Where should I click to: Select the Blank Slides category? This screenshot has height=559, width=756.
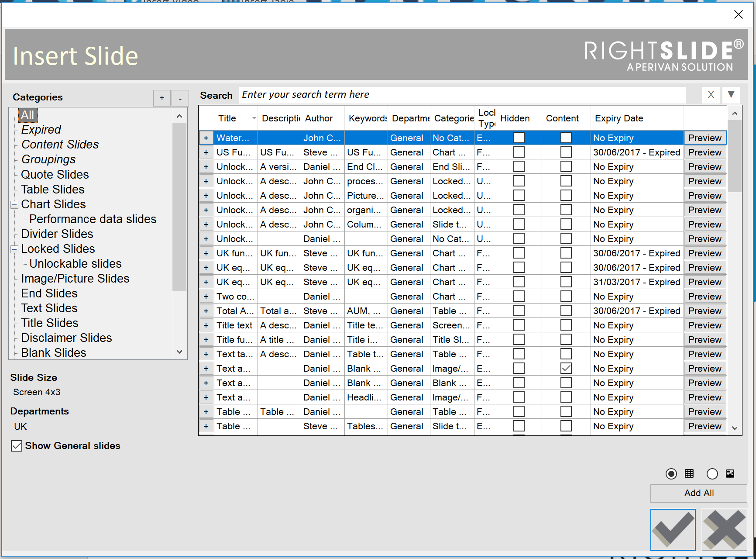point(54,353)
